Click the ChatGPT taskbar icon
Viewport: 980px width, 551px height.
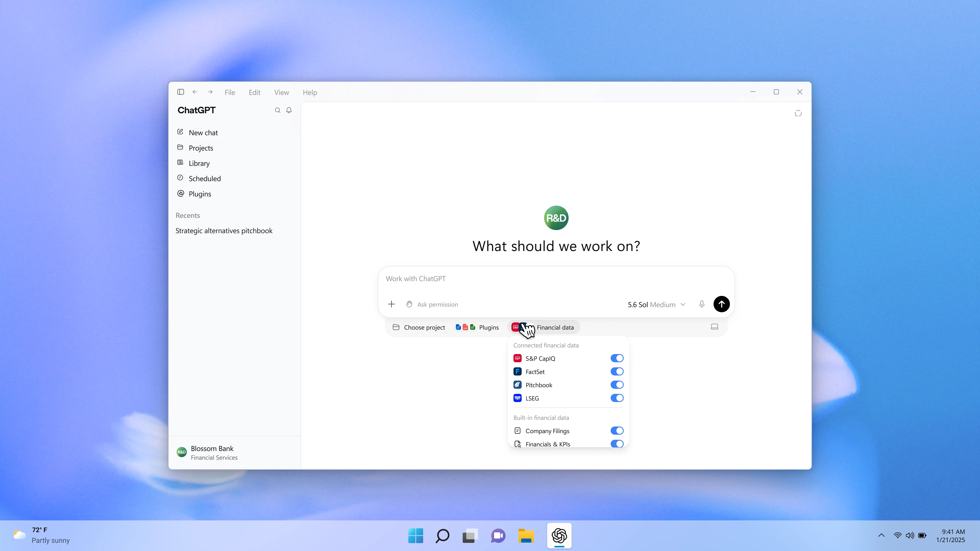pyautogui.click(x=559, y=536)
